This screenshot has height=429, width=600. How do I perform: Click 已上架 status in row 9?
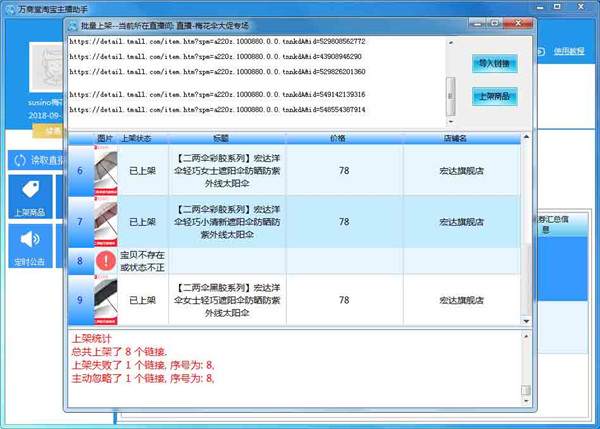[142, 300]
